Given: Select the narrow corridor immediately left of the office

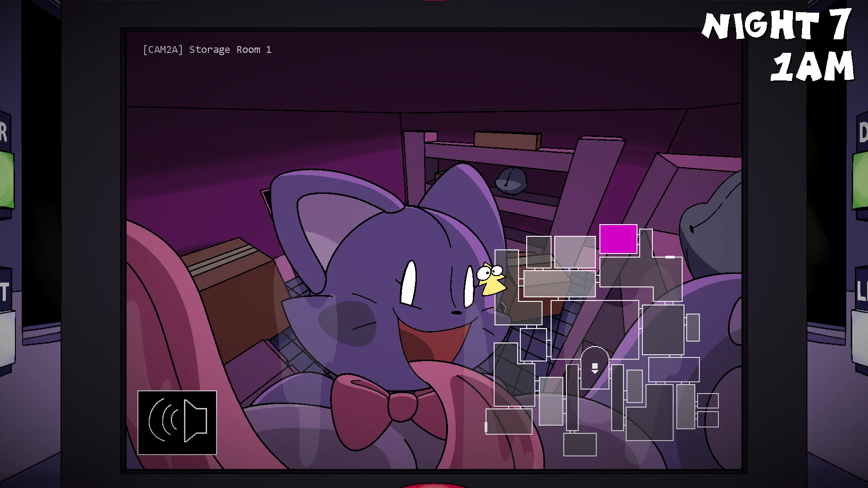Looking at the screenshot, I should pos(572,397).
